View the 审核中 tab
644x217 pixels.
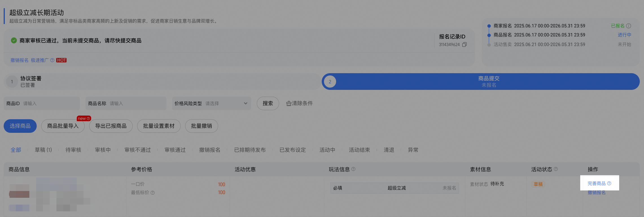coord(103,150)
